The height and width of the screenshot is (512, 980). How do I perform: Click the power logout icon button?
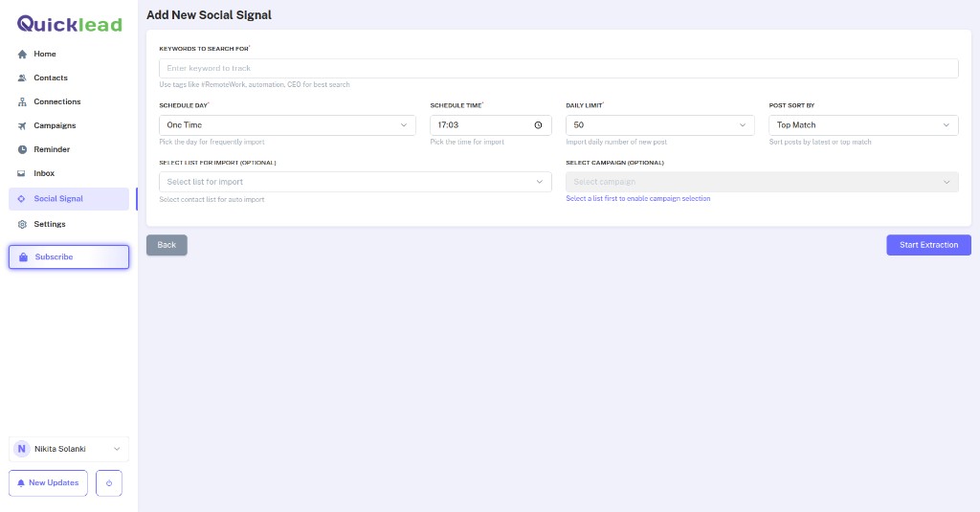[x=109, y=483]
